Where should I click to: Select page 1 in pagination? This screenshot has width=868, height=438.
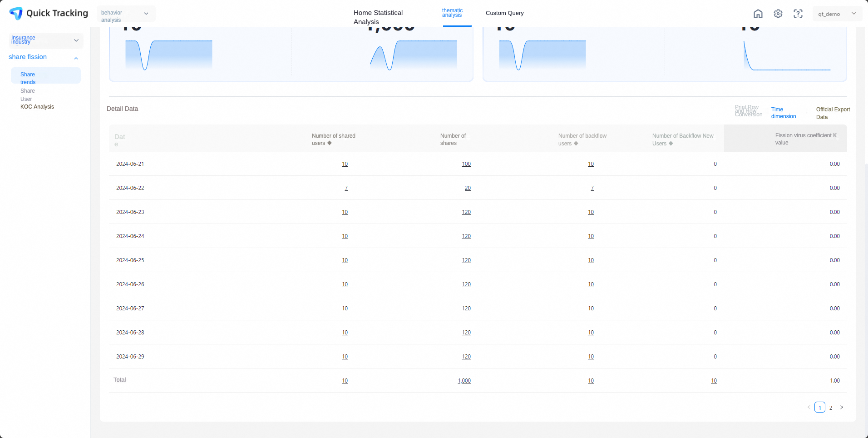[x=820, y=407]
